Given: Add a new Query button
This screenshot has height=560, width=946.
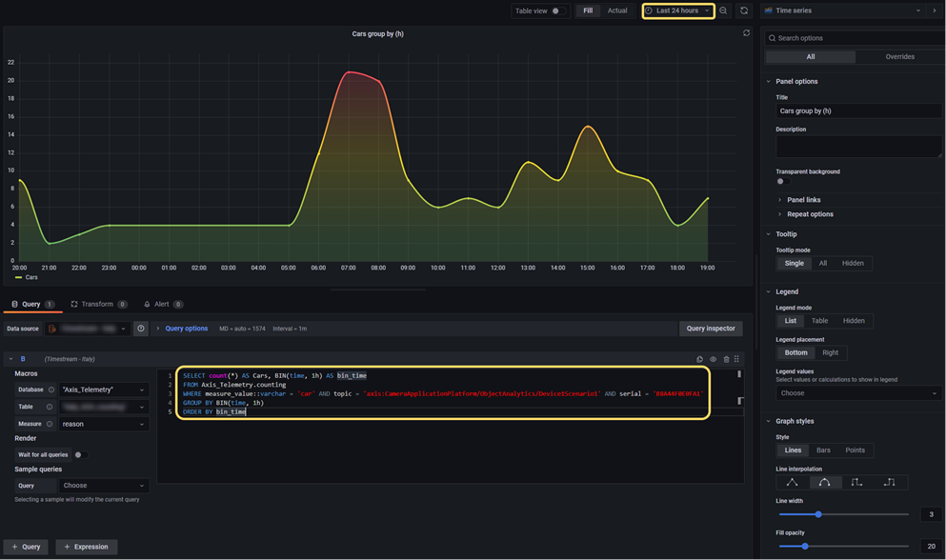Looking at the screenshot, I should (x=26, y=547).
